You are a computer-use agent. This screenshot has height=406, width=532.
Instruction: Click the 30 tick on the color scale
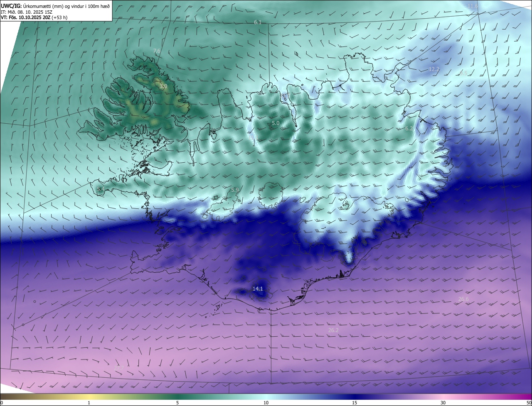click(443, 403)
